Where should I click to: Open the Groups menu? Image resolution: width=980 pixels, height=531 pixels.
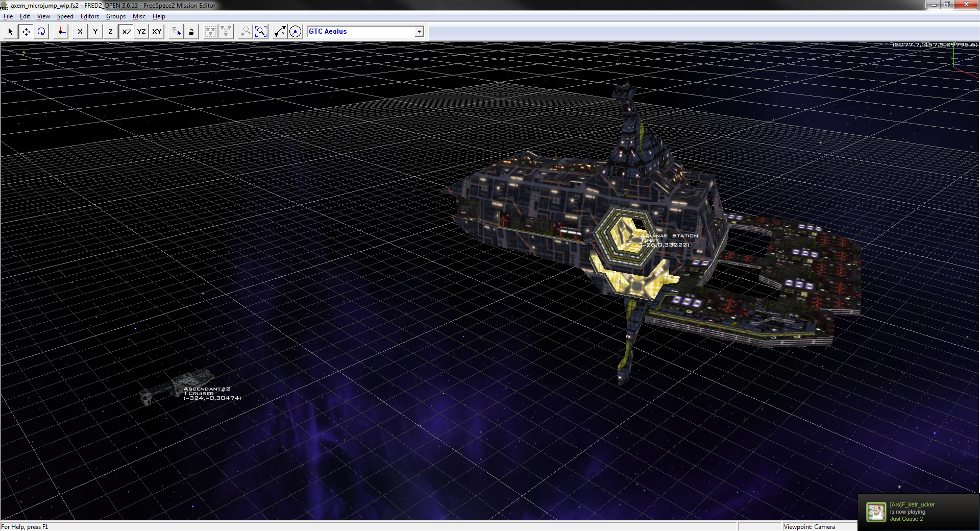[116, 16]
